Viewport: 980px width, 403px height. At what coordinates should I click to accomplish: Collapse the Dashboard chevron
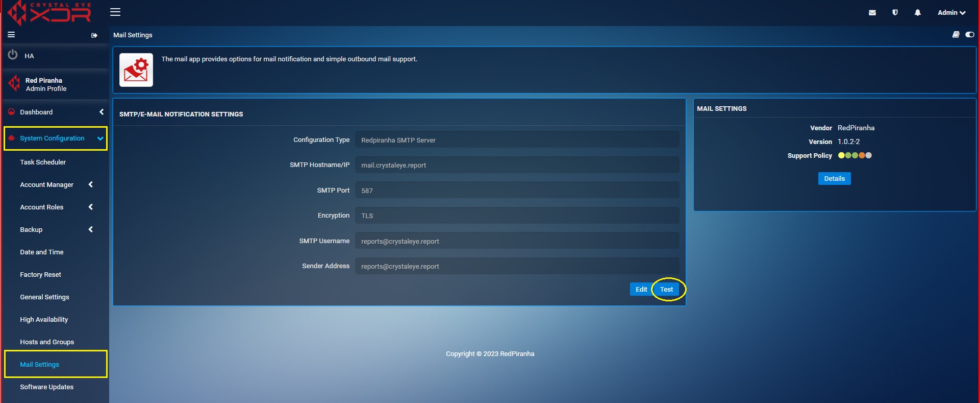(x=101, y=112)
